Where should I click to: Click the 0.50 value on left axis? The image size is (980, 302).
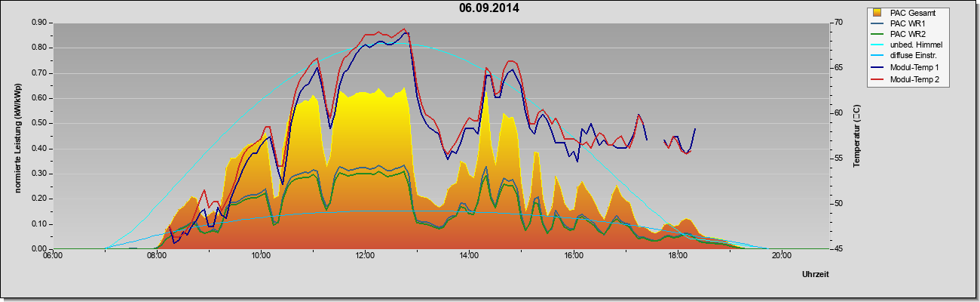coord(39,123)
